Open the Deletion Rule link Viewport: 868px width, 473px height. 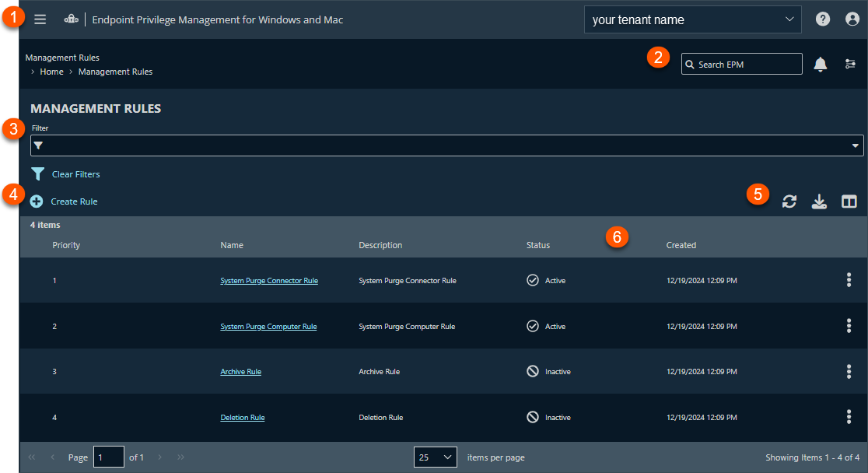[x=243, y=417]
